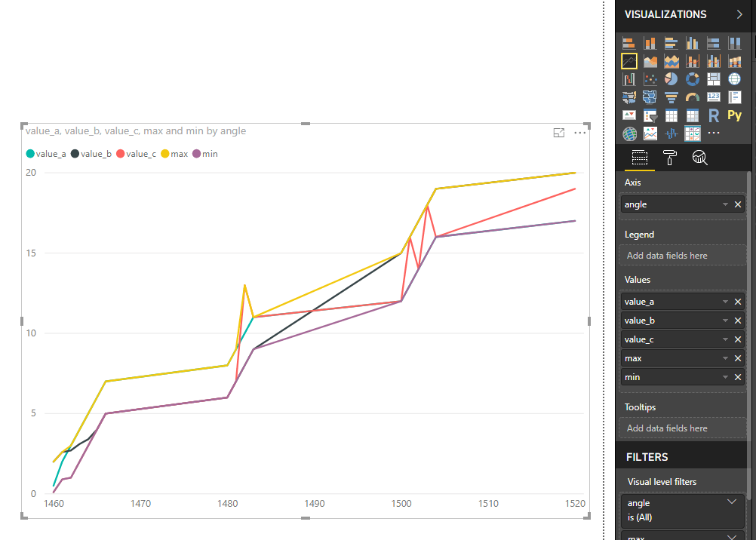The height and width of the screenshot is (540, 756).
Task: Click the value_c red legend swatch
Action: click(x=121, y=154)
